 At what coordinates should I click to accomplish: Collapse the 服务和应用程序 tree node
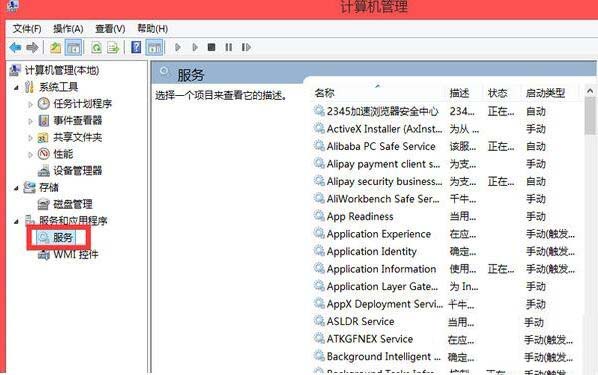tap(16, 221)
